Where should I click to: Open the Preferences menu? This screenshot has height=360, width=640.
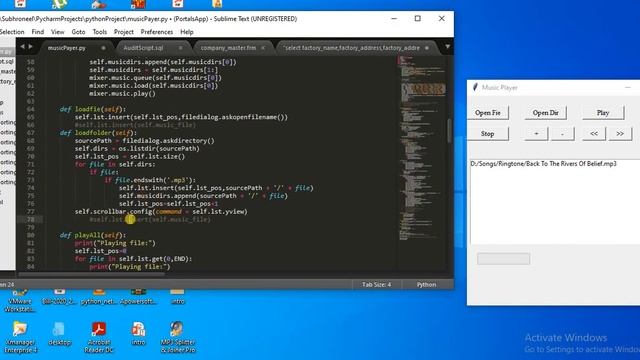(x=157, y=32)
